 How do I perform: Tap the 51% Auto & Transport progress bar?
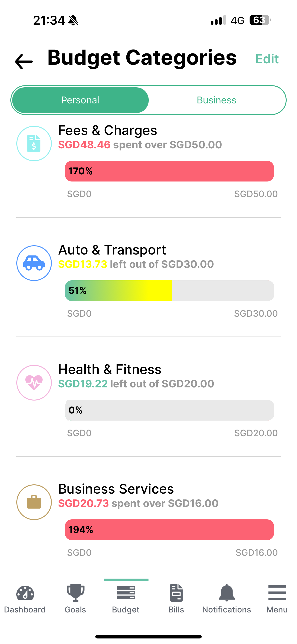(169, 291)
